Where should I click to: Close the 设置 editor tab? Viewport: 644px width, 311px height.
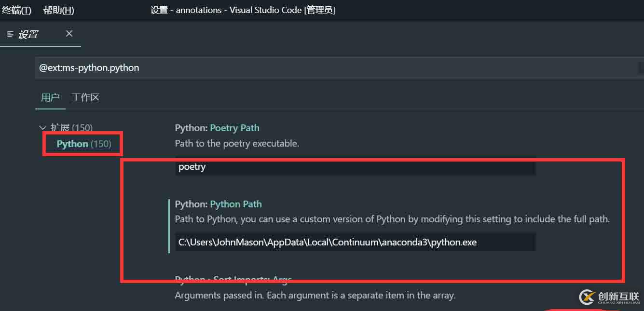point(69,33)
